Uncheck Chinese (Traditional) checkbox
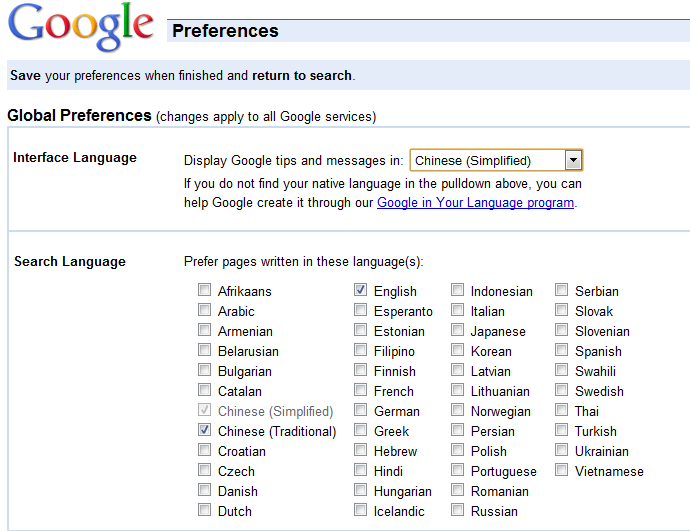The height and width of the screenshot is (531, 690). pos(204,429)
